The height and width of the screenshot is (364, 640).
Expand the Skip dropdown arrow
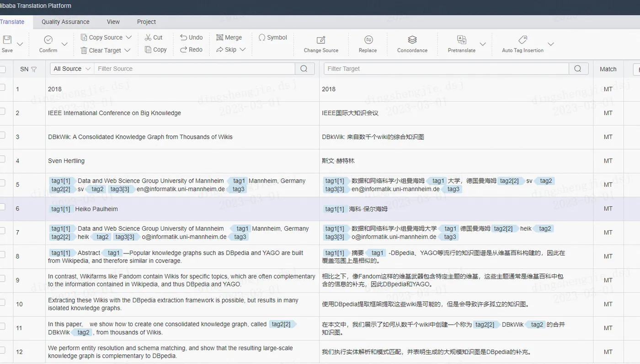pos(243,50)
